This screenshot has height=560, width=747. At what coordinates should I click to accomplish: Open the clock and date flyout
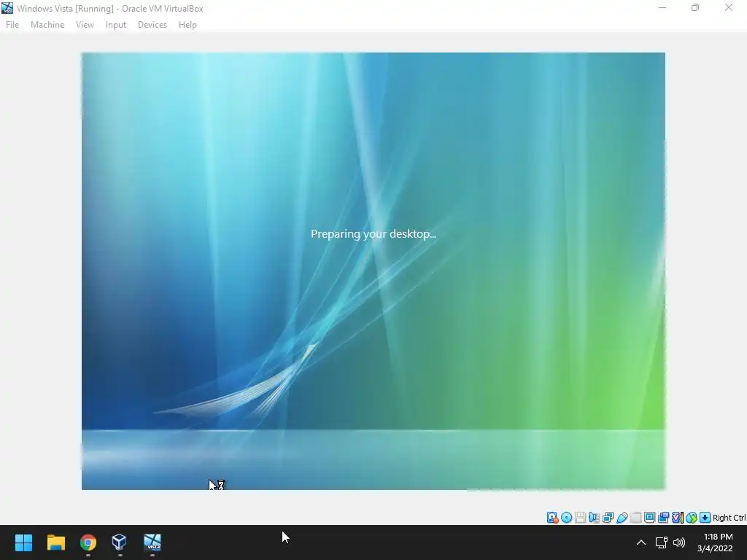(x=715, y=542)
